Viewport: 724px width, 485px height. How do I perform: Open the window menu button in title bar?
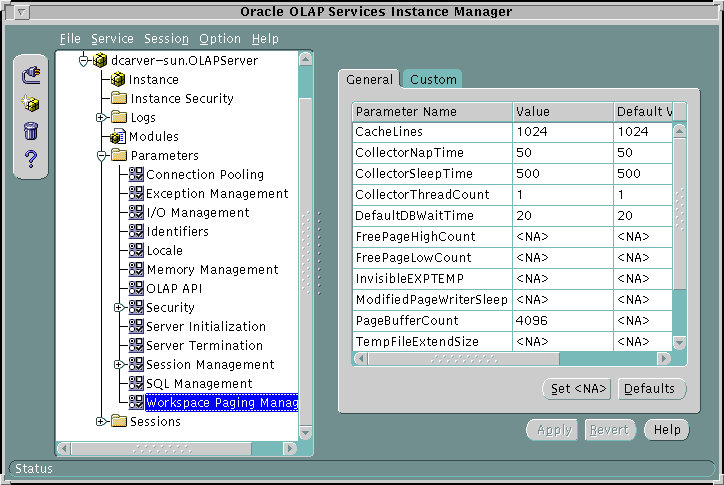coord(21,12)
